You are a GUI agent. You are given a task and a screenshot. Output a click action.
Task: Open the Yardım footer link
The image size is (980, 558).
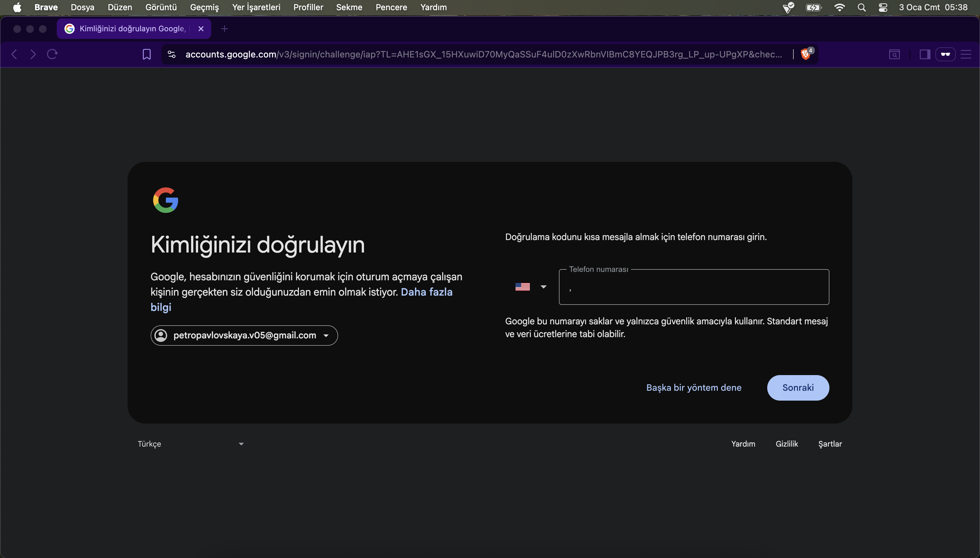743,444
